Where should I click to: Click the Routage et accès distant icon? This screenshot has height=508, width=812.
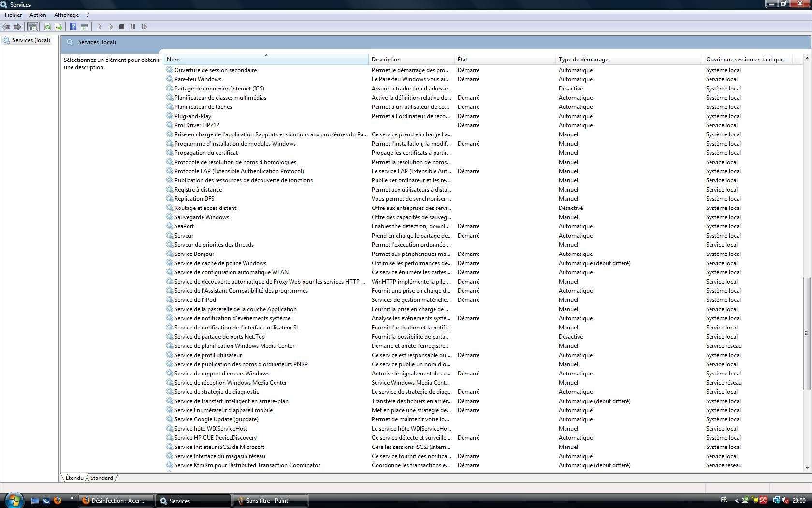click(x=170, y=208)
